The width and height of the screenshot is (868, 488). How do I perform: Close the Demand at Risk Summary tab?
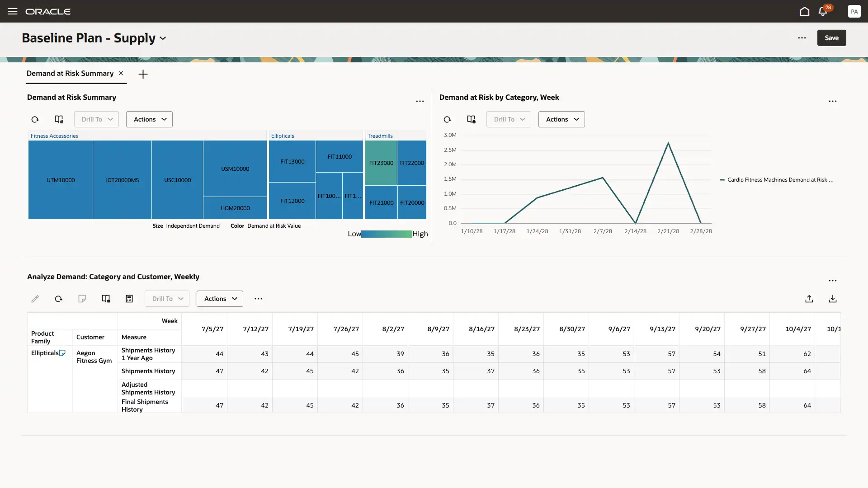(121, 73)
